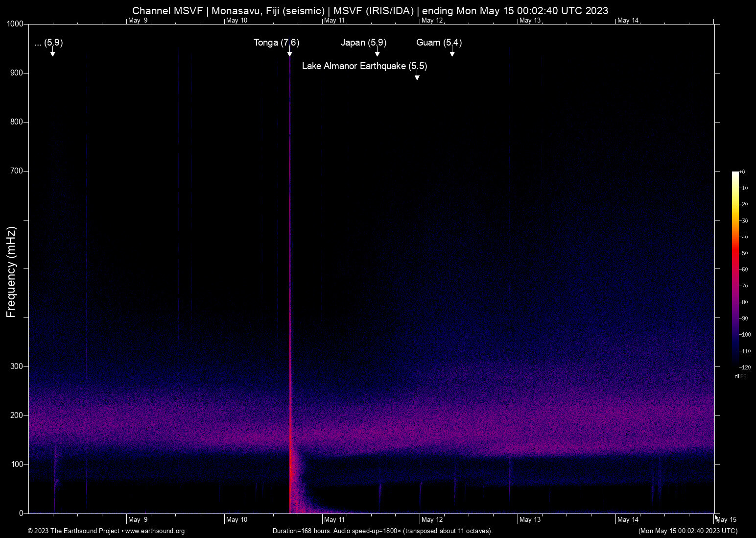756x538 pixels.
Task: Click the '-20' value on the color scale
Action: click(x=744, y=204)
